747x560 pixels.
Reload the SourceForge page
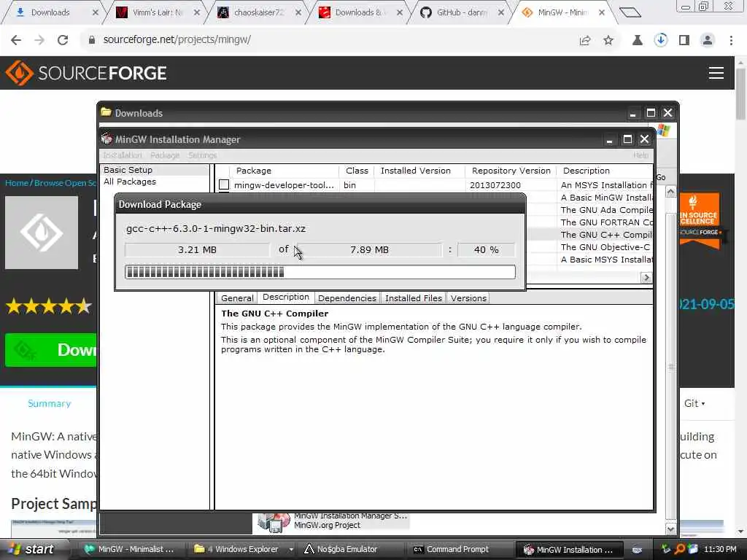click(x=63, y=40)
